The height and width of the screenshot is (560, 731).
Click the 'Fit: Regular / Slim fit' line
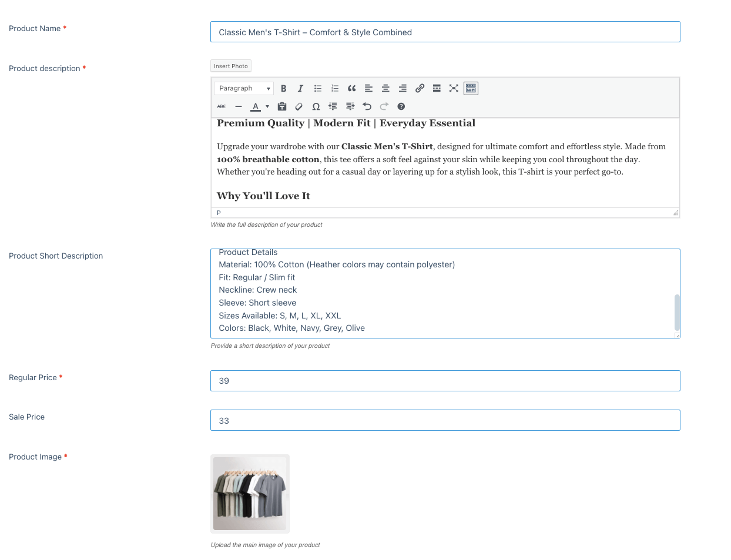(257, 277)
